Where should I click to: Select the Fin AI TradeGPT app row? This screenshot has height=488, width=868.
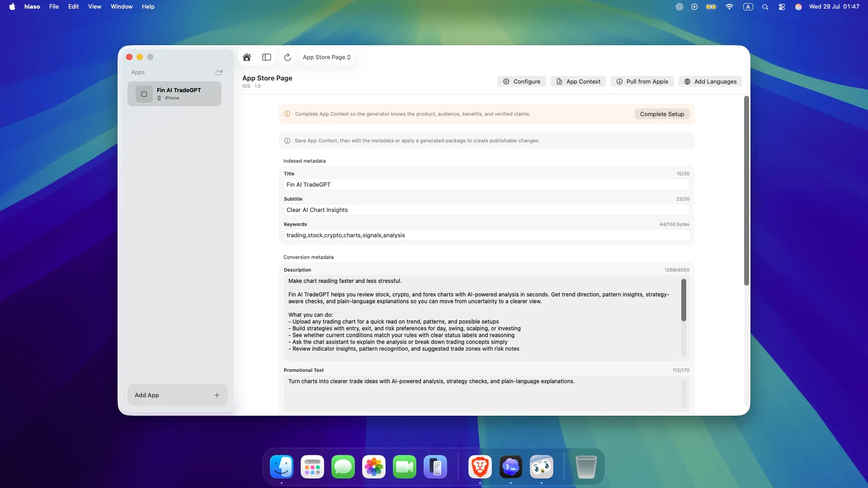tap(175, 94)
